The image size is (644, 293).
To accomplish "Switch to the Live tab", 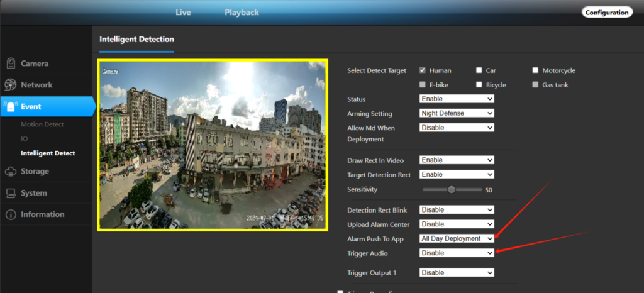I will click(x=183, y=13).
